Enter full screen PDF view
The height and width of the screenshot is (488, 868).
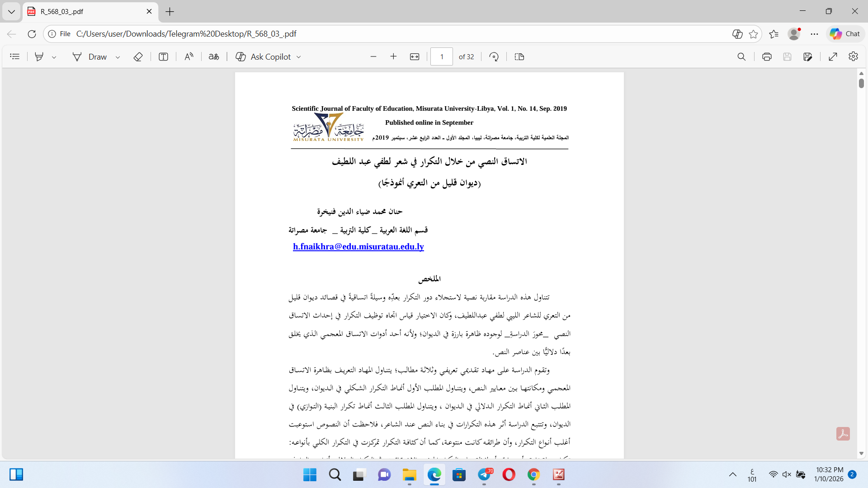pos(833,56)
